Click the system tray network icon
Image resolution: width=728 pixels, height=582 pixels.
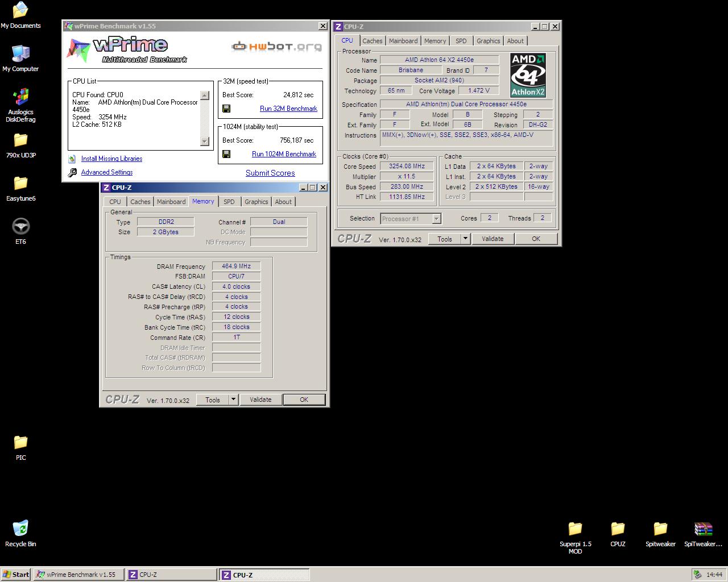(697, 575)
